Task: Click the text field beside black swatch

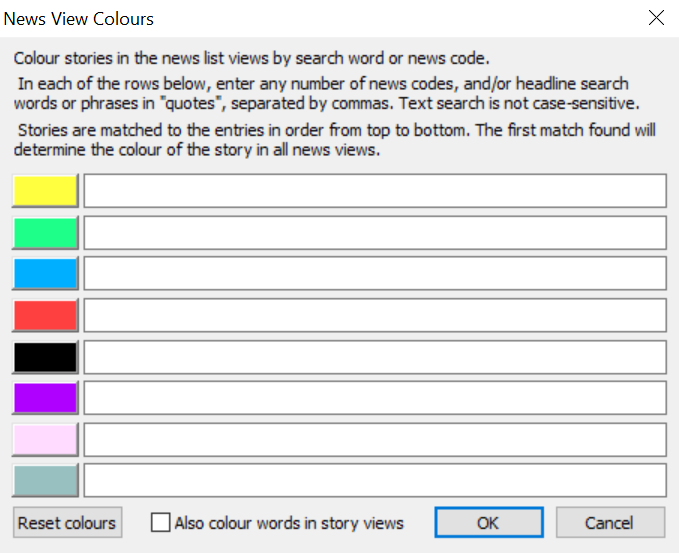Action: 375,358
